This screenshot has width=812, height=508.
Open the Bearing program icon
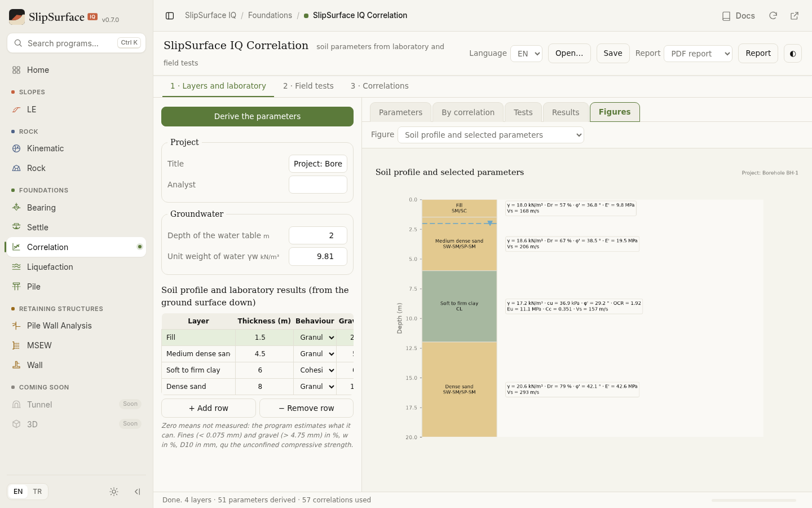(x=16, y=208)
